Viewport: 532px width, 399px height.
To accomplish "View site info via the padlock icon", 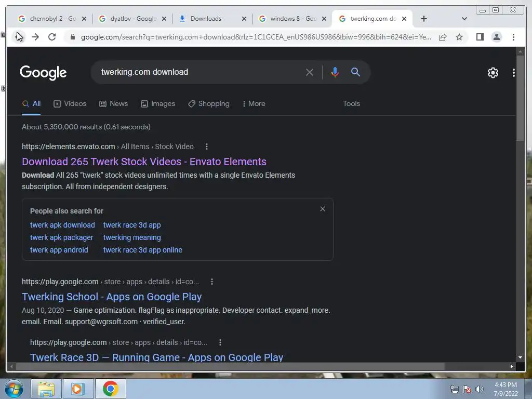I will pyautogui.click(x=72, y=37).
